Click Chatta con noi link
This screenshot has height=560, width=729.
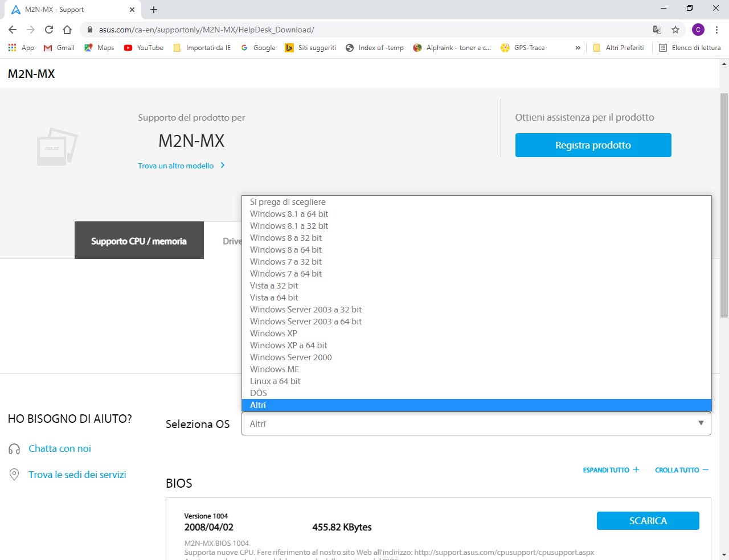click(60, 448)
